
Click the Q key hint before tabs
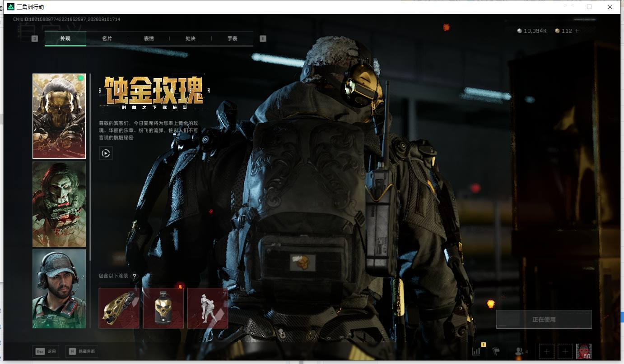(35, 39)
